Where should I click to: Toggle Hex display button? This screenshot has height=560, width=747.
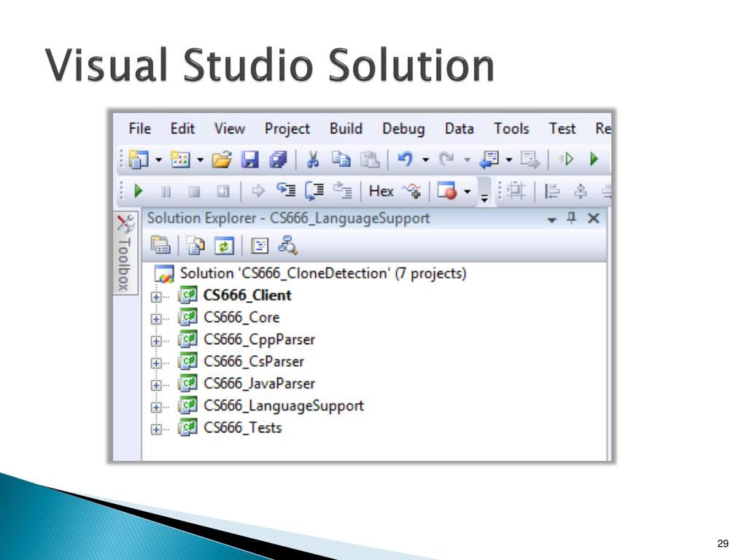(381, 191)
